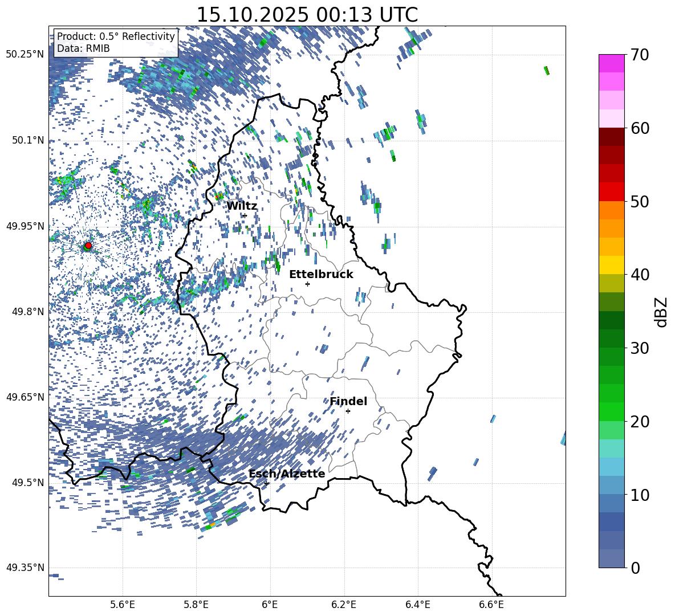Image resolution: width=675 pixels, height=616 pixels.
Task: Click the red radar site marker
Action: [x=88, y=245]
